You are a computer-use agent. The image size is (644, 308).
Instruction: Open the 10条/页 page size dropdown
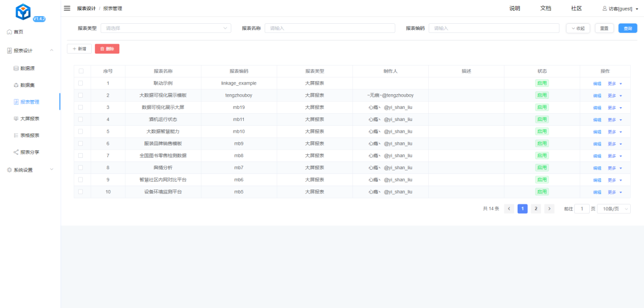coord(614,209)
